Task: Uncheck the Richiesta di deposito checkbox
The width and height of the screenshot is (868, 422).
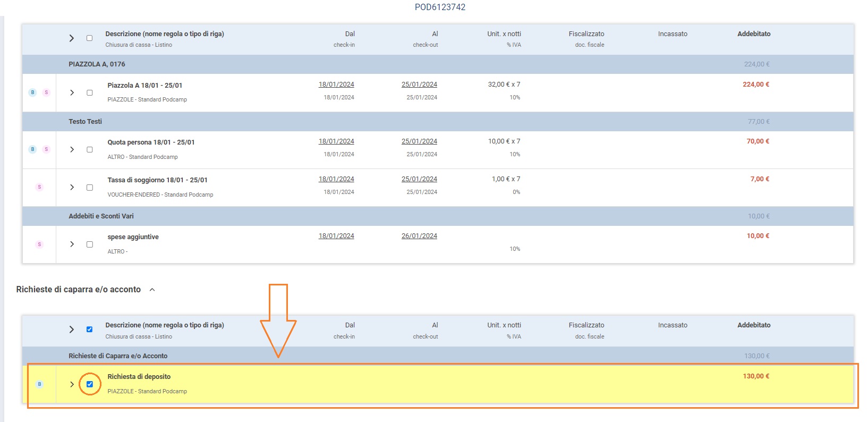Action: click(90, 384)
